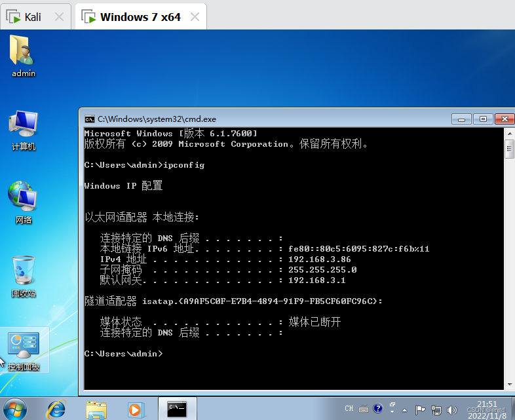Click the cmd.exe title bar system icon
The height and width of the screenshot is (420, 515).
tap(89, 119)
